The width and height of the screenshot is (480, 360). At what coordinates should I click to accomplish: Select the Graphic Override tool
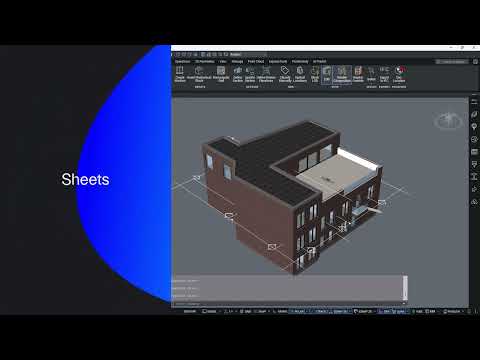(358, 74)
